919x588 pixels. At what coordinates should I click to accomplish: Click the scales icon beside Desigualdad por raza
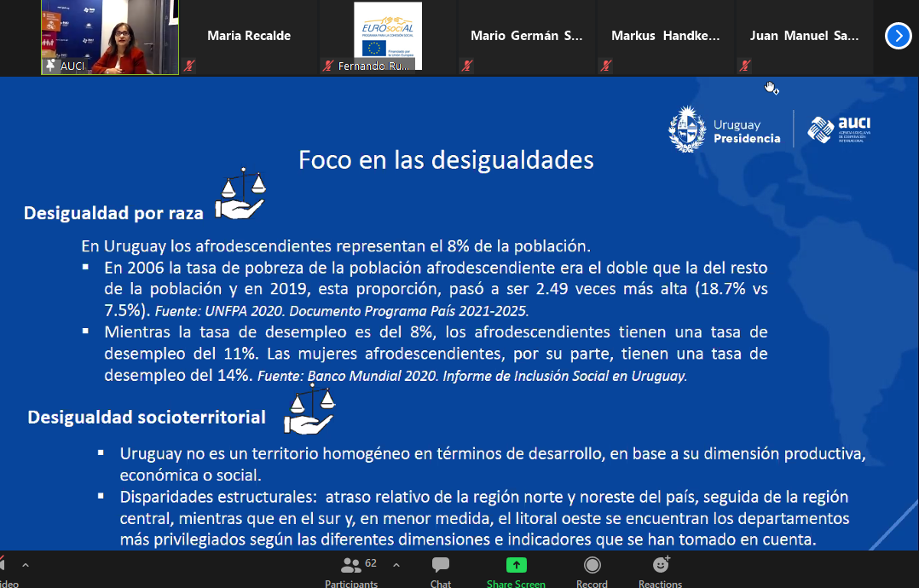[x=240, y=193]
